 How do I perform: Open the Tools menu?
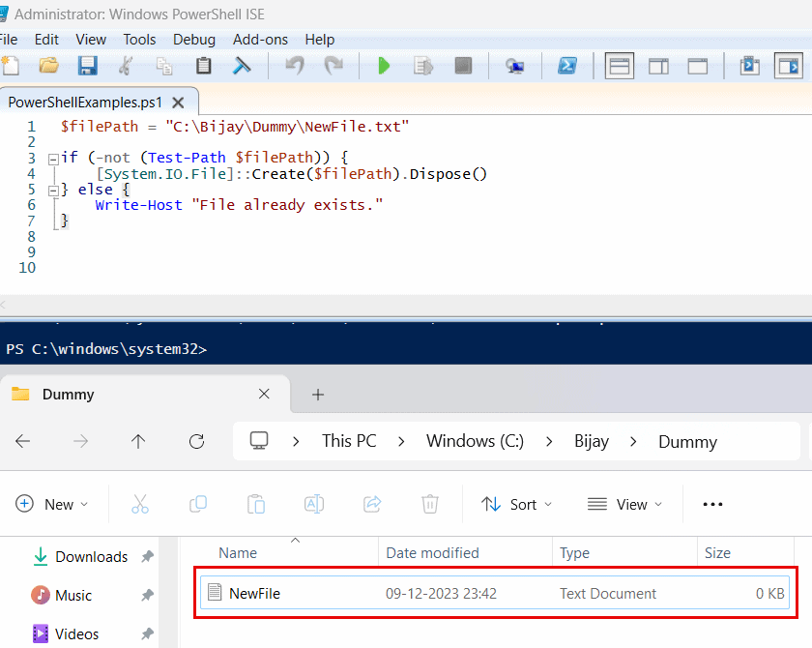tap(139, 40)
